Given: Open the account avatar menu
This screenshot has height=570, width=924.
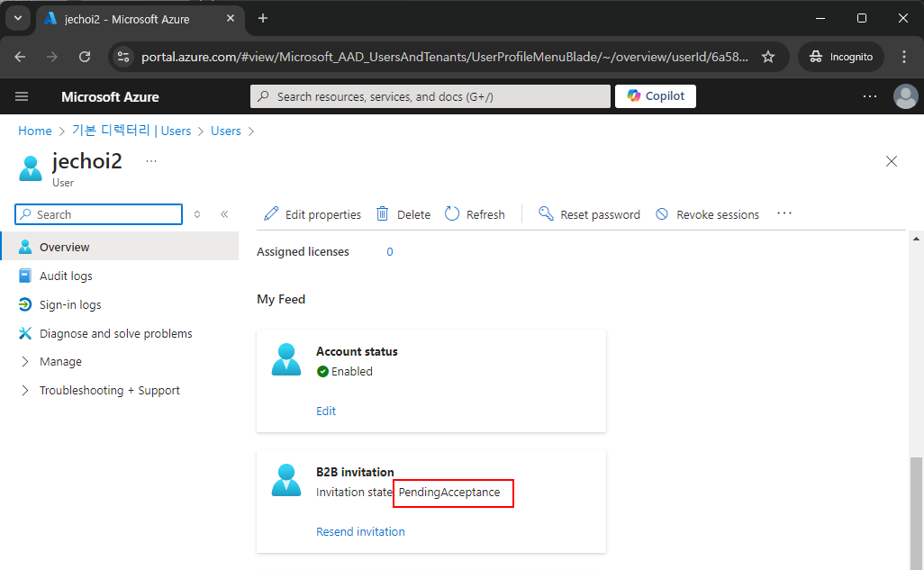Looking at the screenshot, I should coord(905,96).
